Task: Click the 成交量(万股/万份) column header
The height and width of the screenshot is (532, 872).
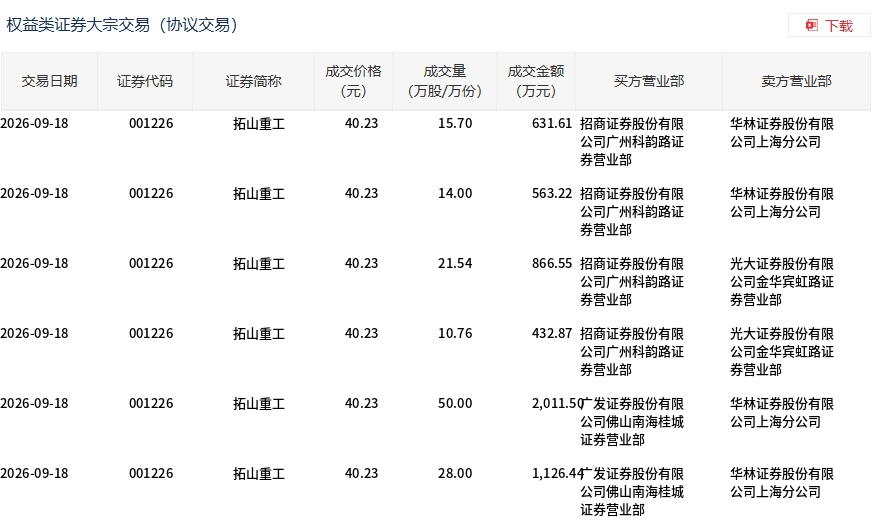Action: pyautogui.click(x=444, y=81)
